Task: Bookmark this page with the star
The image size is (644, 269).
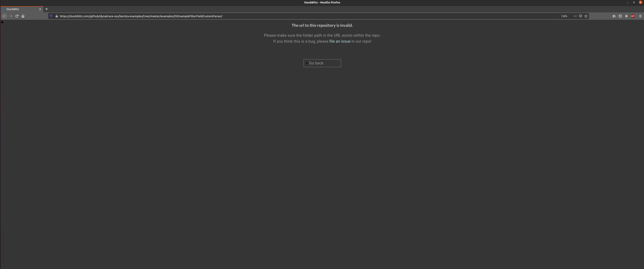Action: 586,16
